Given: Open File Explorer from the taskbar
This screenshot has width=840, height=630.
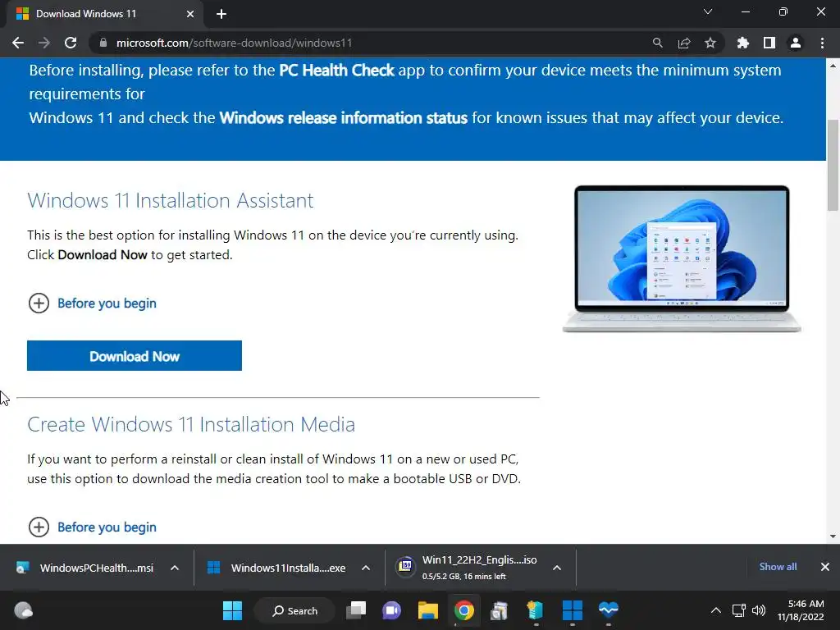Looking at the screenshot, I should (x=428, y=610).
